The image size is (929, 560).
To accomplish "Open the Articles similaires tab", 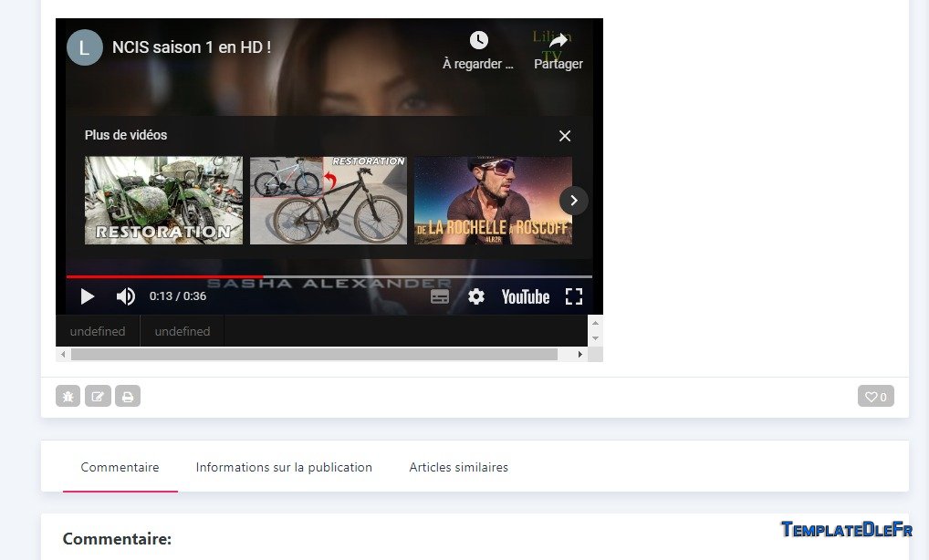I will coord(458,467).
